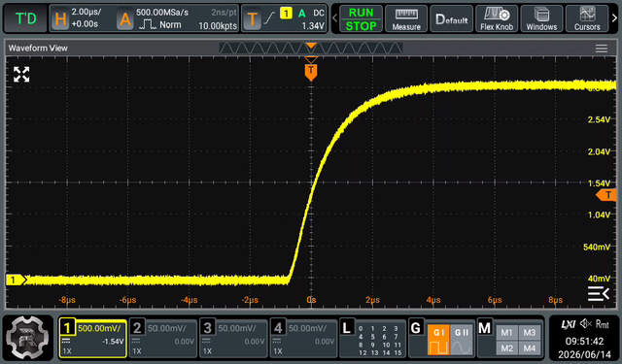Open horizontal timebase H settings
622x364 pixels.
60,18
